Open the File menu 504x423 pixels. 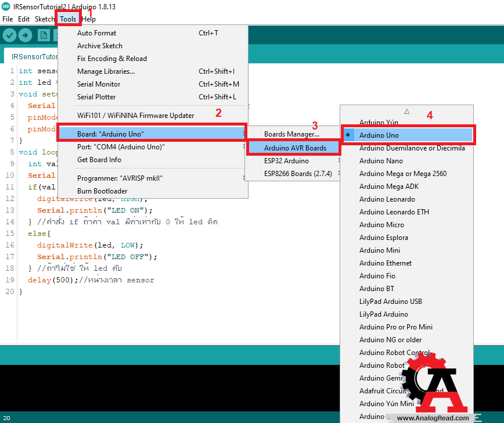pos(8,19)
